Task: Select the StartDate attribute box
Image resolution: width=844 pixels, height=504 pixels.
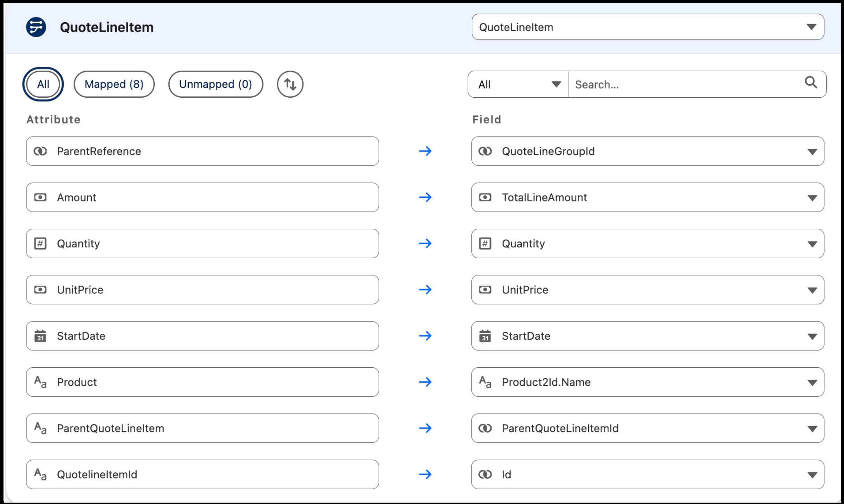Action: click(x=203, y=336)
